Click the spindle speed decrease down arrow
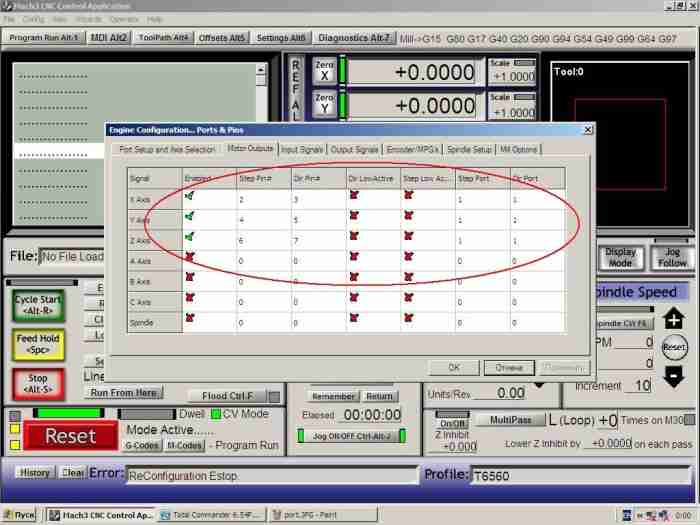Screen dimensions: 700x525 pos(674,376)
